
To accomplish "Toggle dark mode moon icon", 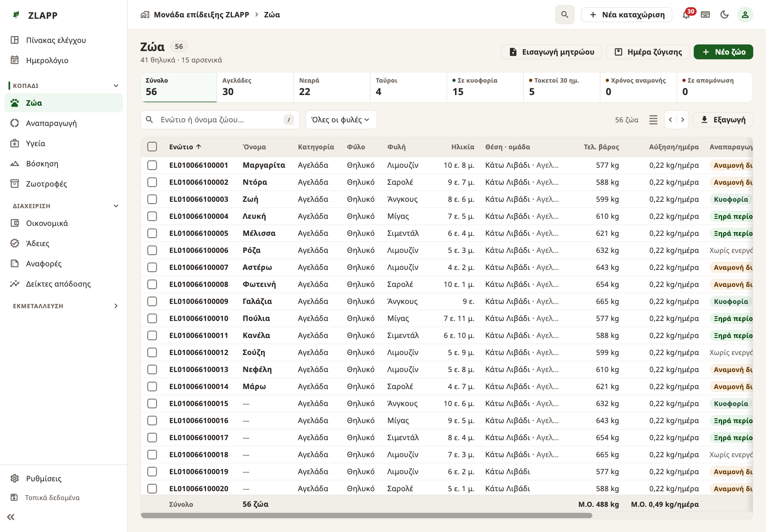I will click(725, 15).
